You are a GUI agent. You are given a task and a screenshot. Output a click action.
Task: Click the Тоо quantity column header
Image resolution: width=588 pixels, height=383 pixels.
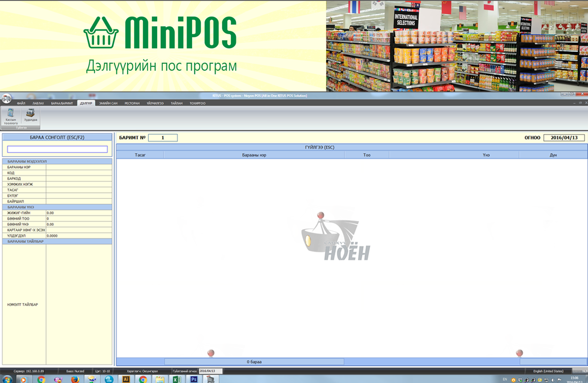(367, 155)
